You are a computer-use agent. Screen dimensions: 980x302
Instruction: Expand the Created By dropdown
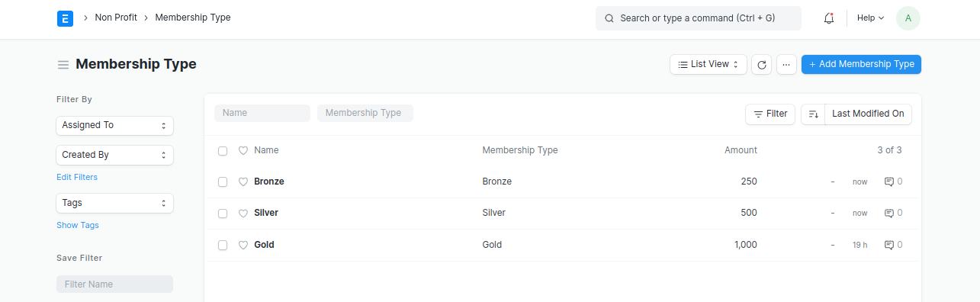(x=115, y=155)
